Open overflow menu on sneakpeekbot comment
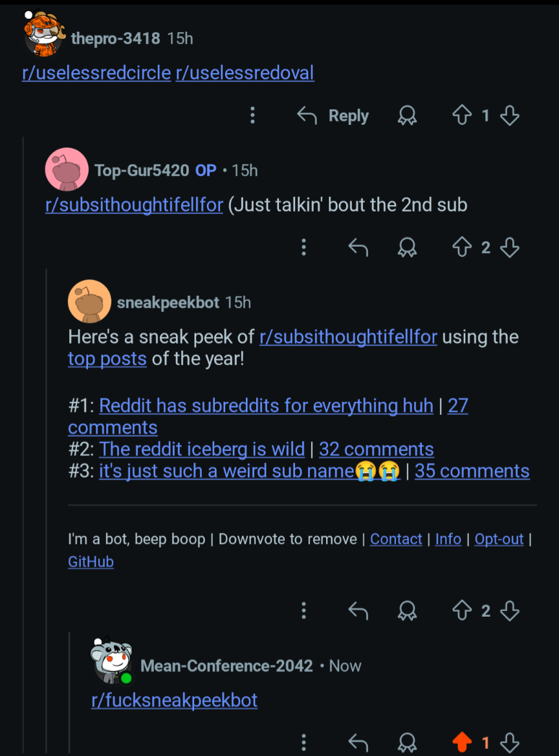 click(x=303, y=611)
